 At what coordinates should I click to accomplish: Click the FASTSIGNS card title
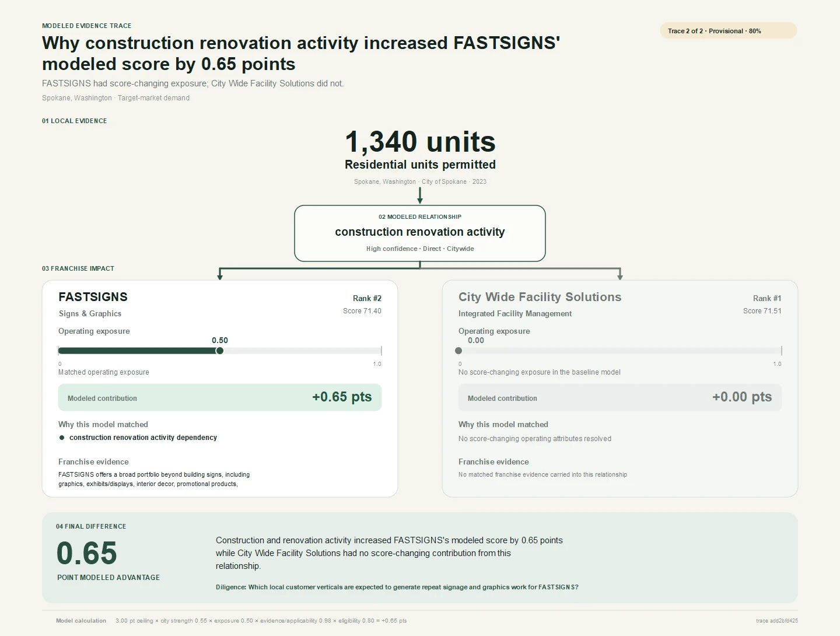pyautogui.click(x=93, y=297)
